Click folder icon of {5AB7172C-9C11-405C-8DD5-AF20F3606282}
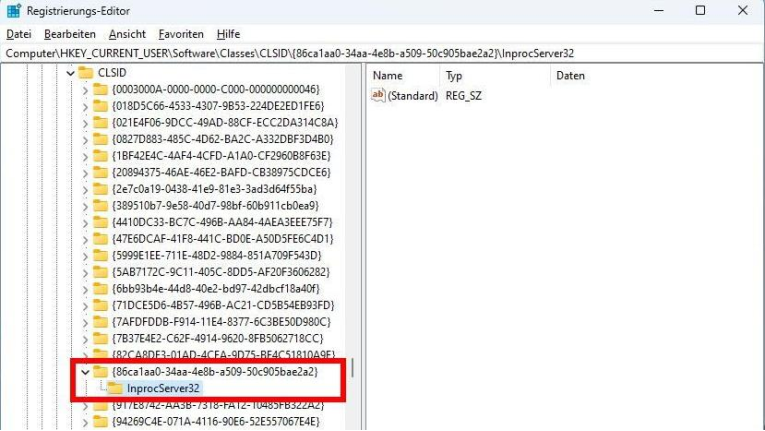This screenshot has width=765, height=431. [x=100, y=271]
